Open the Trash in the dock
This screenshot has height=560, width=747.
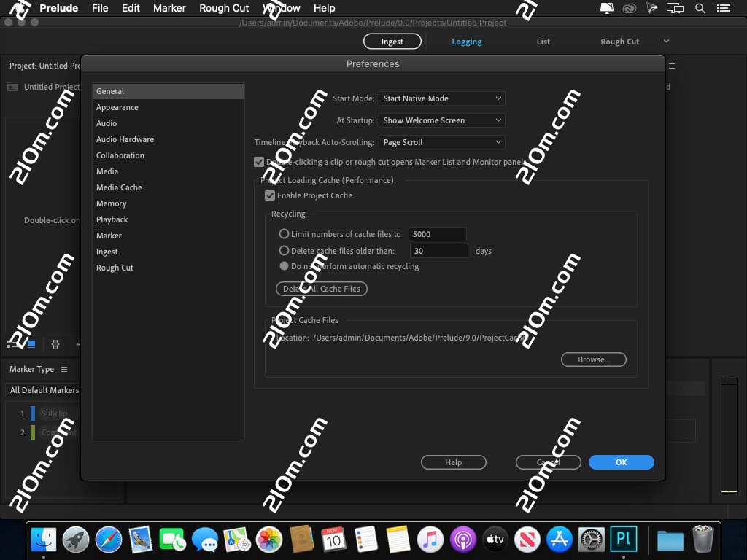click(703, 540)
